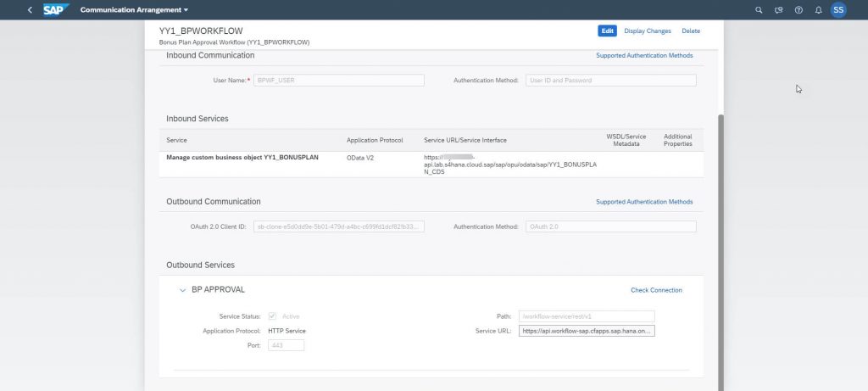Open the SS user avatar menu
868x391 pixels.
pyautogui.click(x=838, y=10)
